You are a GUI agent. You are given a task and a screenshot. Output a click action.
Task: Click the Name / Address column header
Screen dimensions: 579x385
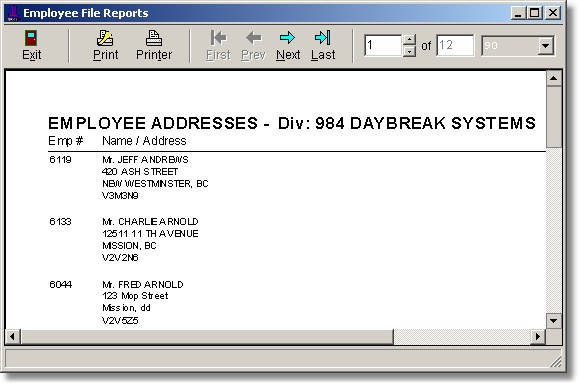pyautogui.click(x=144, y=141)
